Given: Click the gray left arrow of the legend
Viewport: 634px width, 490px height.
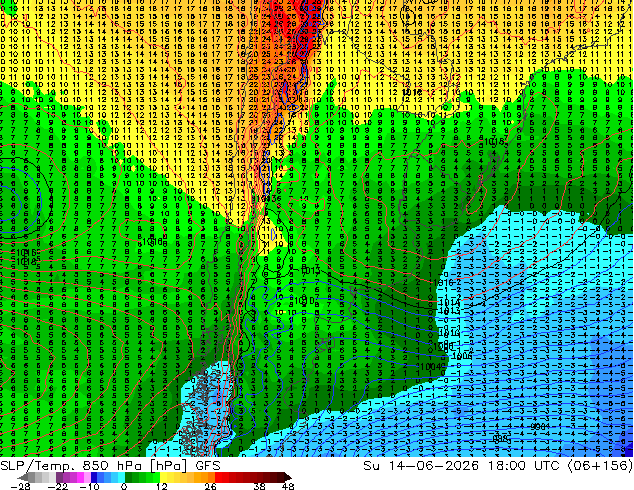Looking at the screenshot, I should click(x=23, y=477).
